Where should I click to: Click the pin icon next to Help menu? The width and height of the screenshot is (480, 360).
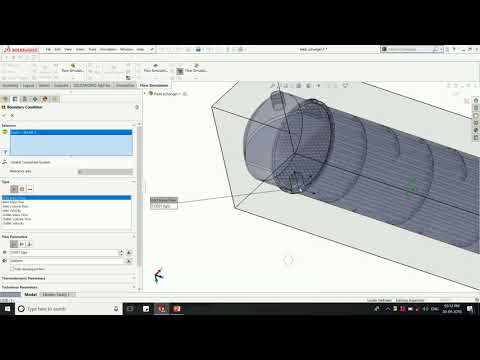point(152,49)
